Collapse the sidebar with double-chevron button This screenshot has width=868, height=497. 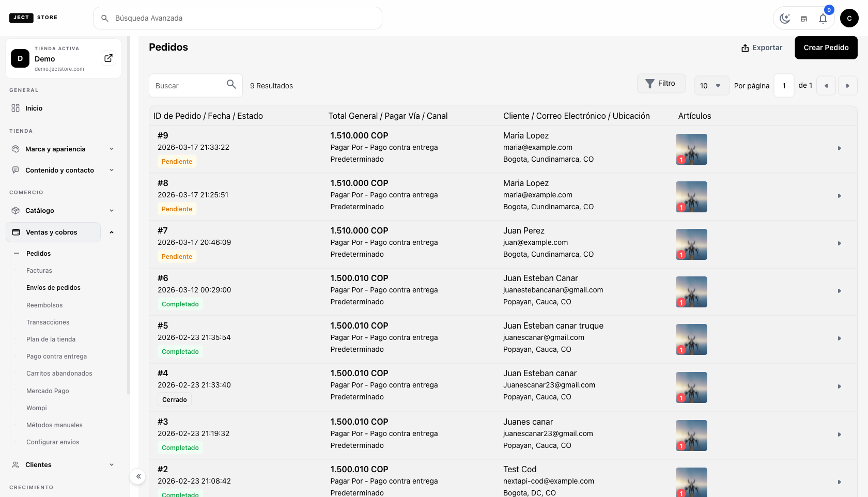tap(138, 476)
